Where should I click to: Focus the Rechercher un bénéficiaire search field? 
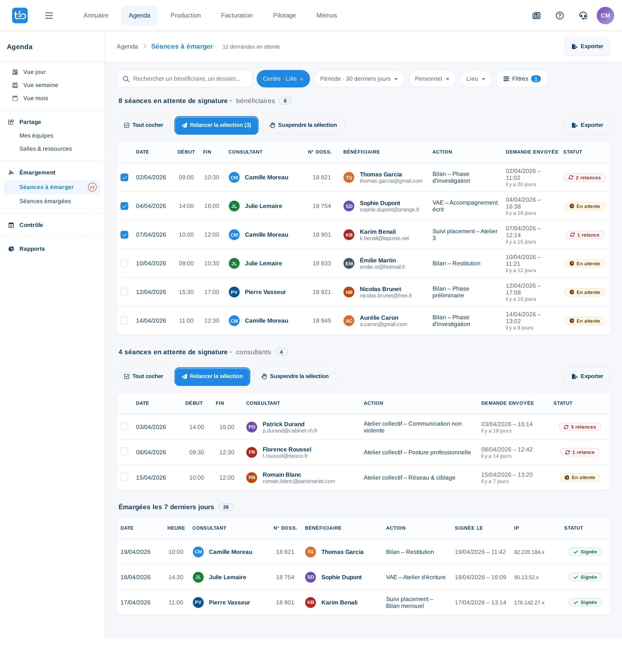pos(184,79)
